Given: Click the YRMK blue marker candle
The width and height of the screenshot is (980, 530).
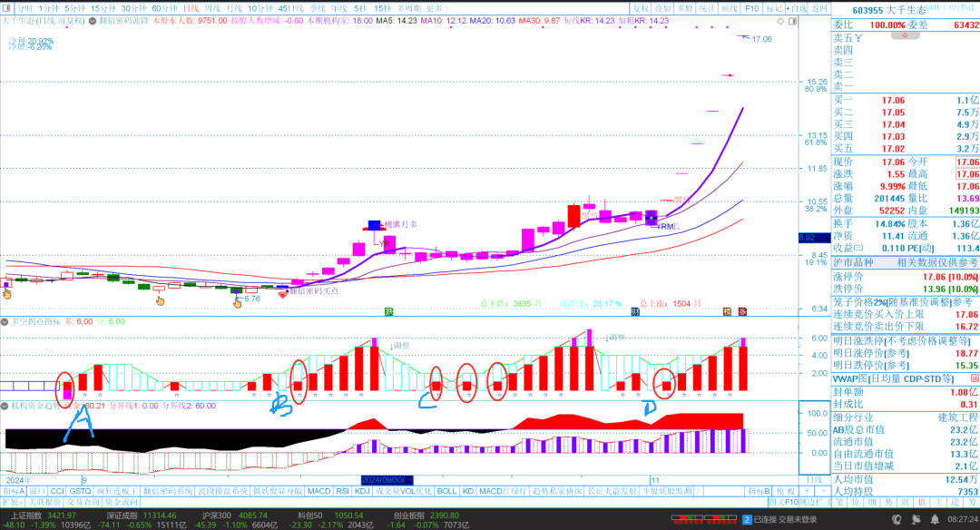Looking at the screenshot, I should click(x=652, y=218).
